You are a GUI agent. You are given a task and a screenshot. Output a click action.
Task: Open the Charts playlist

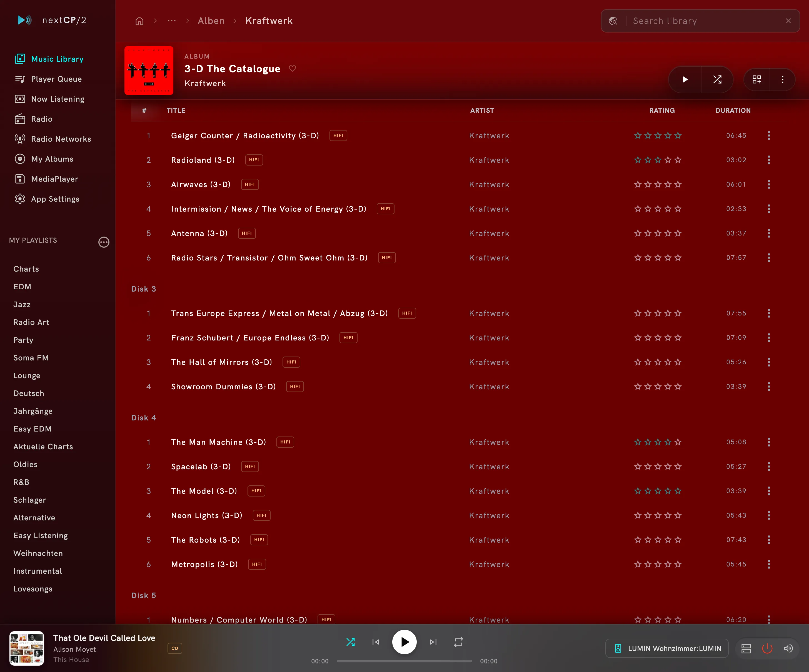(x=26, y=269)
